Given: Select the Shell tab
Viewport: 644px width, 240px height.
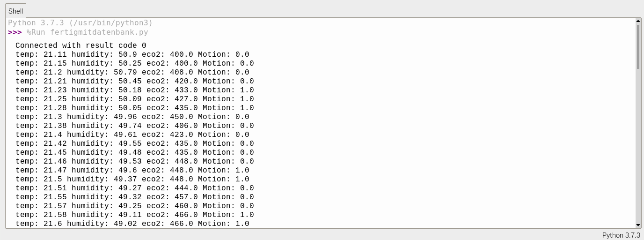Looking at the screenshot, I should [15, 11].
